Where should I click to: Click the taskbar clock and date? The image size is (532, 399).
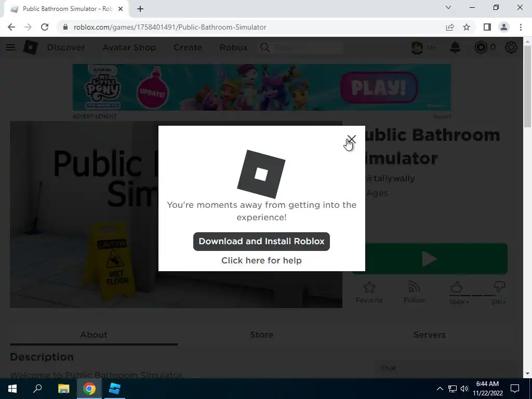pyautogui.click(x=487, y=389)
